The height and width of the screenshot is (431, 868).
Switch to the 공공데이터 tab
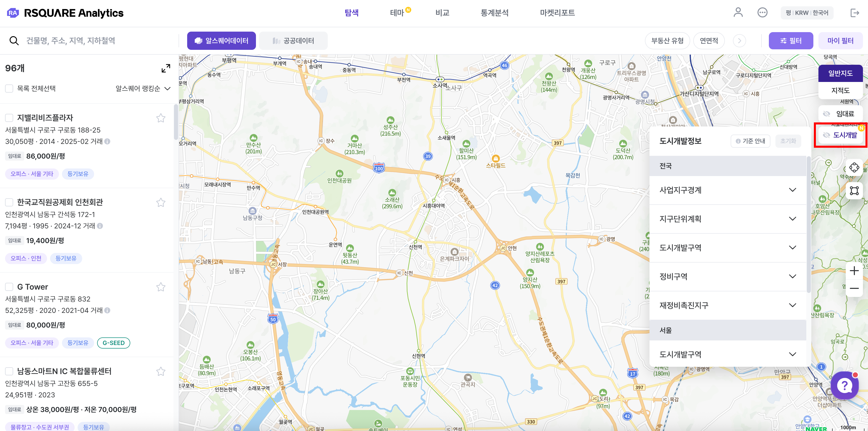point(293,41)
